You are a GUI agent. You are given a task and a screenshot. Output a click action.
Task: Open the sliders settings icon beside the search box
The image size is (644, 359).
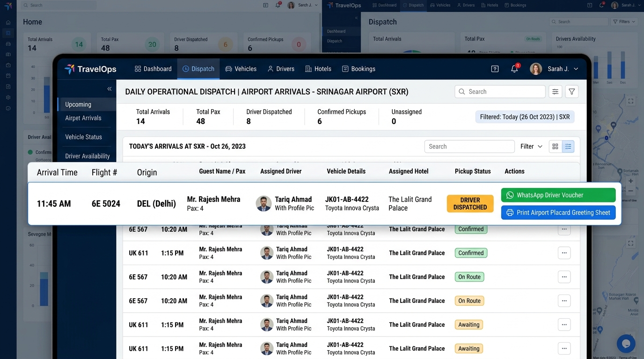pyautogui.click(x=555, y=92)
